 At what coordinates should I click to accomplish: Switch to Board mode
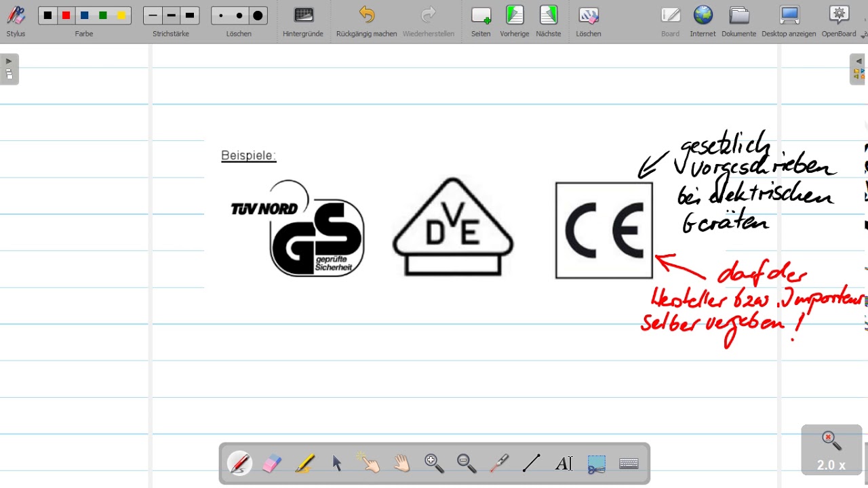[x=670, y=21]
